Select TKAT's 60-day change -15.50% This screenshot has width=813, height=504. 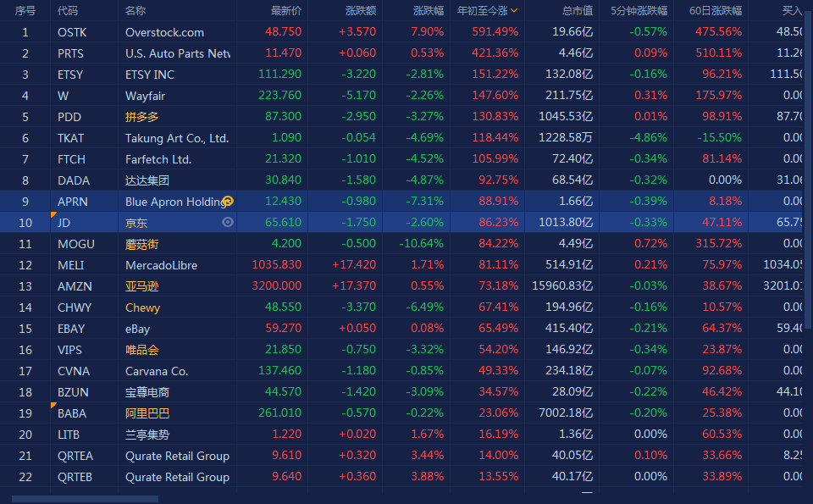click(x=719, y=137)
